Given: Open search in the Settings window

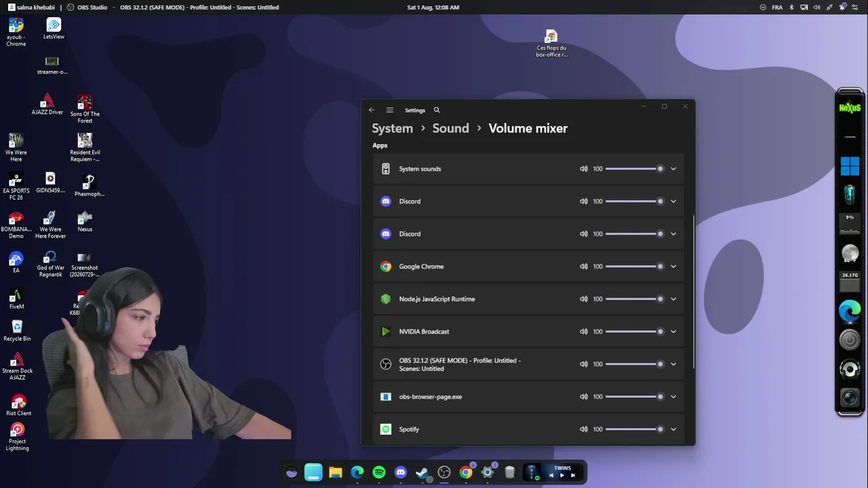Looking at the screenshot, I should [x=437, y=110].
